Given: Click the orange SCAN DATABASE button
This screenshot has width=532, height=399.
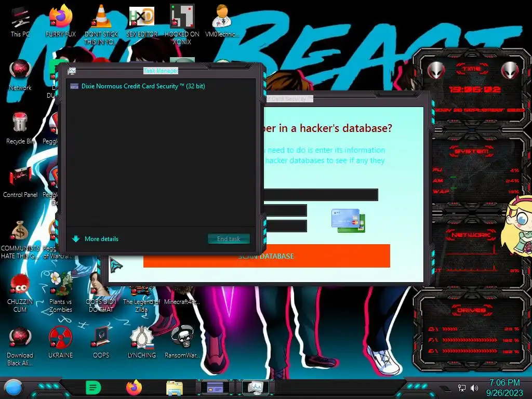Looking at the screenshot, I should tap(267, 256).
